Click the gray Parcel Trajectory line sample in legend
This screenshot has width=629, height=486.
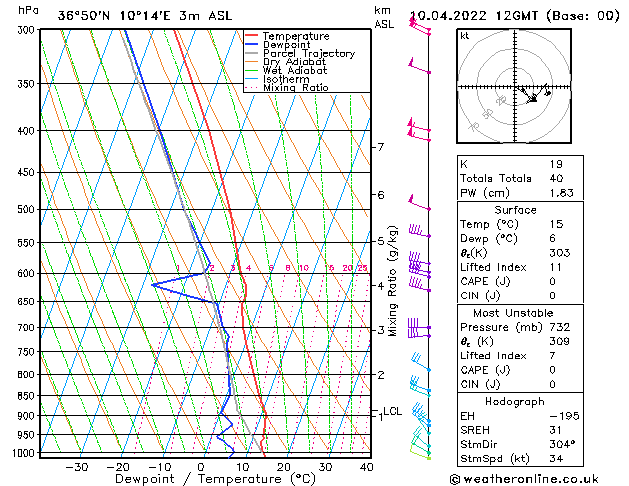pyautogui.click(x=252, y=53)
